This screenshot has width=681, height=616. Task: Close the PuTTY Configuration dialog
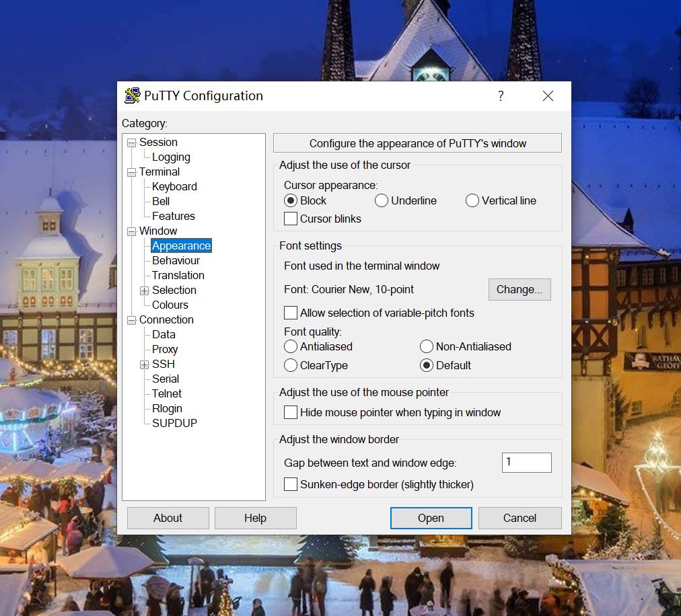coord(548,95)
